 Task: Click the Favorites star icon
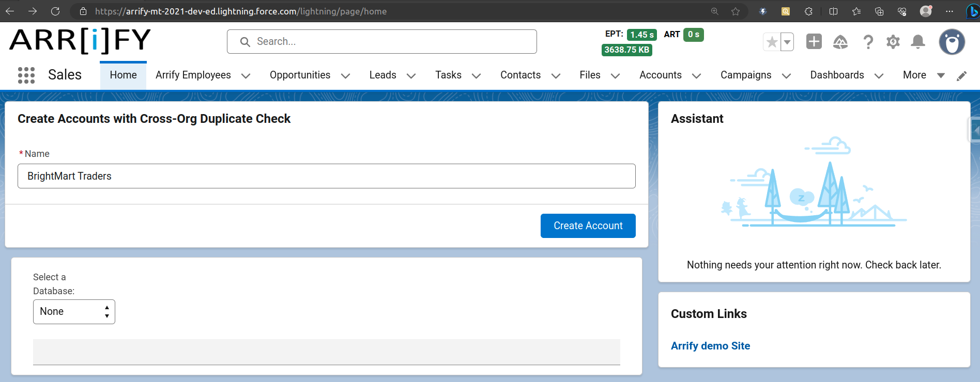772,42
